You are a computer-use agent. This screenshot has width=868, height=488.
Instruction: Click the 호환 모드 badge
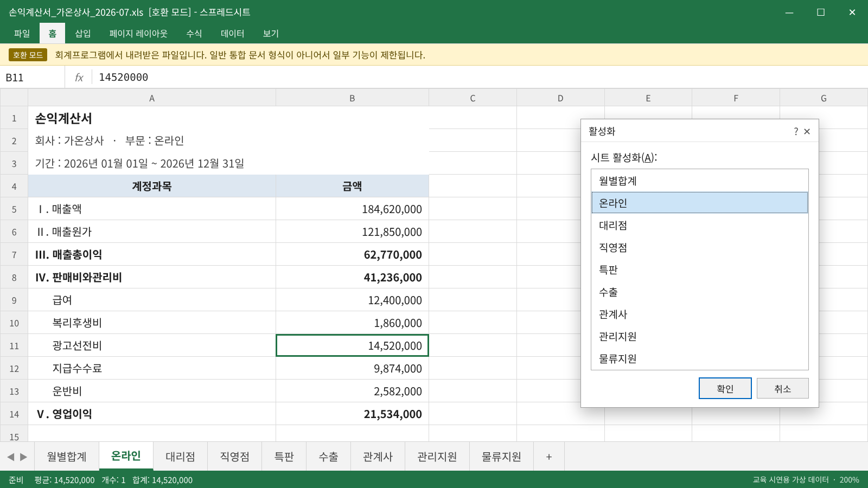point(28,55)
